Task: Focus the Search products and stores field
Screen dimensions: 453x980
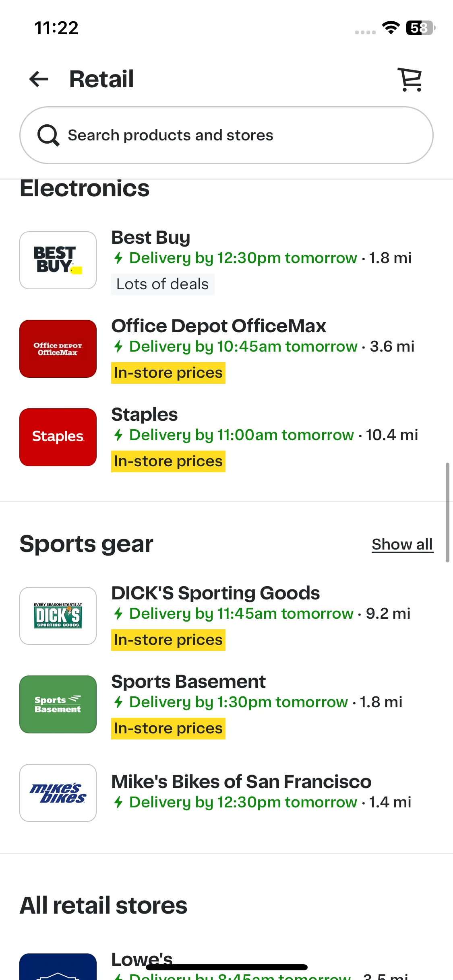Action: tap(226, 135)
